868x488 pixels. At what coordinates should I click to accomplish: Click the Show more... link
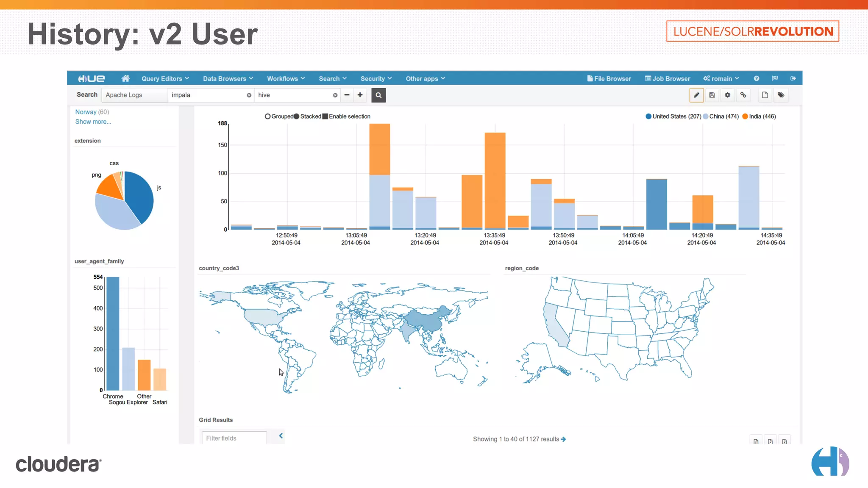[x=93, y=122]
